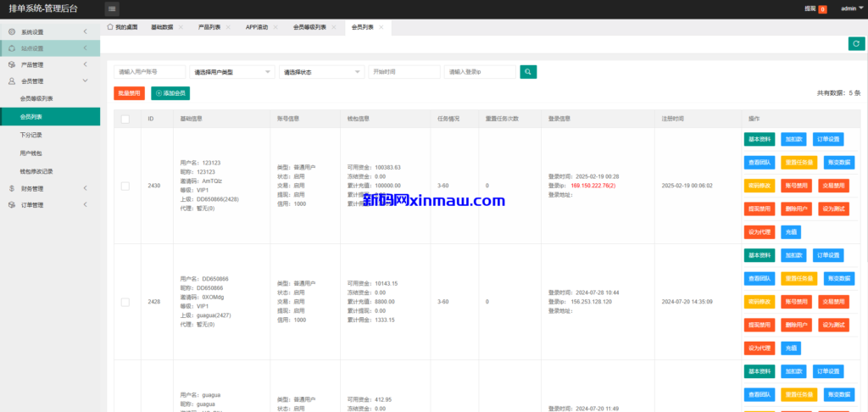Click the 财务管理 dollar icon in sidebar
This screenshot has width=868, height=412.
pyautogui.click(x=12, y=188)
